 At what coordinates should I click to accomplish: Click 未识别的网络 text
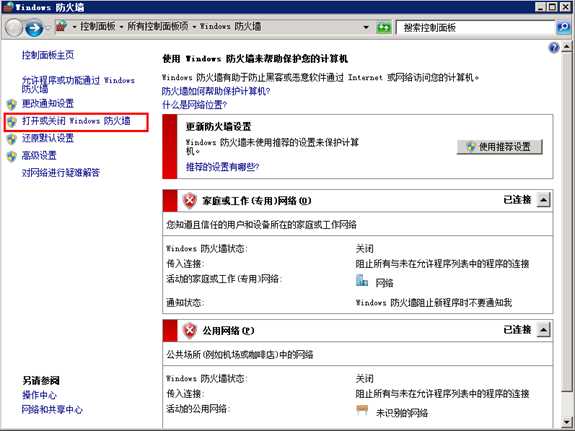[402, 413]
